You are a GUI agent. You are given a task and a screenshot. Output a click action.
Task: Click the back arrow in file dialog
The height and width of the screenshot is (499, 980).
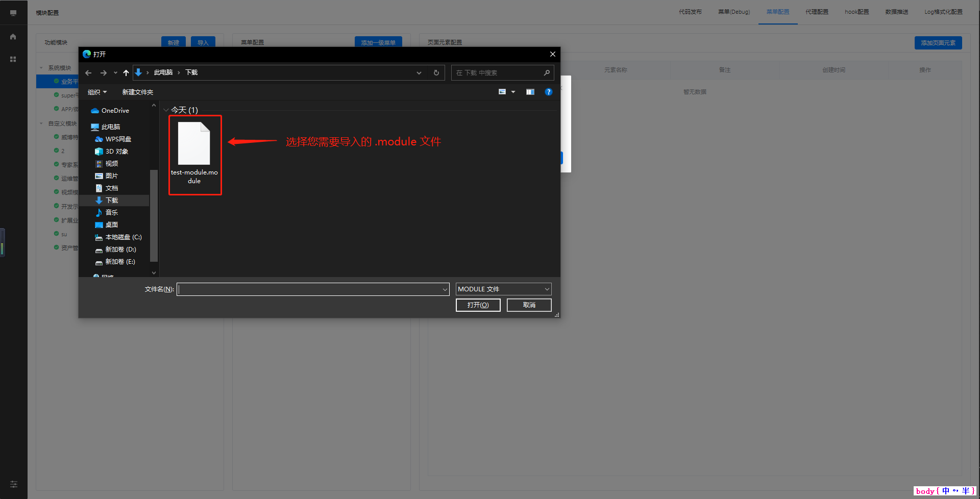pyautogui.click(x=88, y=73)
